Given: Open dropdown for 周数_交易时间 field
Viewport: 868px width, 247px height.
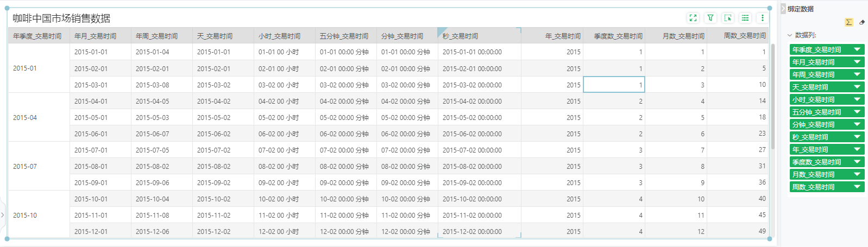Looking at the screenshot, I should (x=857, y=187).
